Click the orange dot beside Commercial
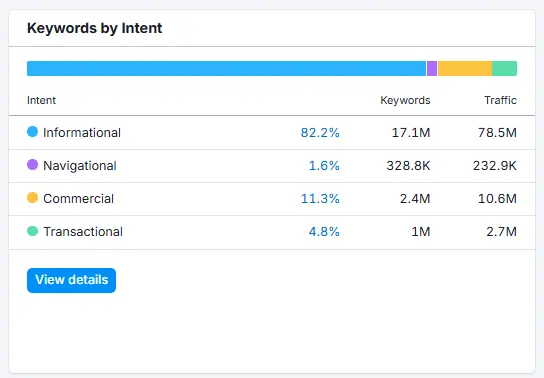This screenshot has height=378, width=544. tap(32, 198)
